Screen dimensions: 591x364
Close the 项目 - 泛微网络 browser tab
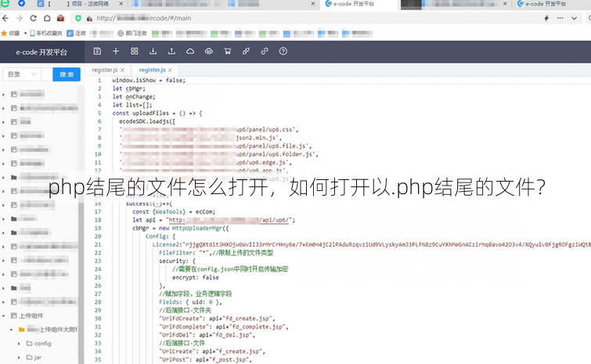coord(121,4)
